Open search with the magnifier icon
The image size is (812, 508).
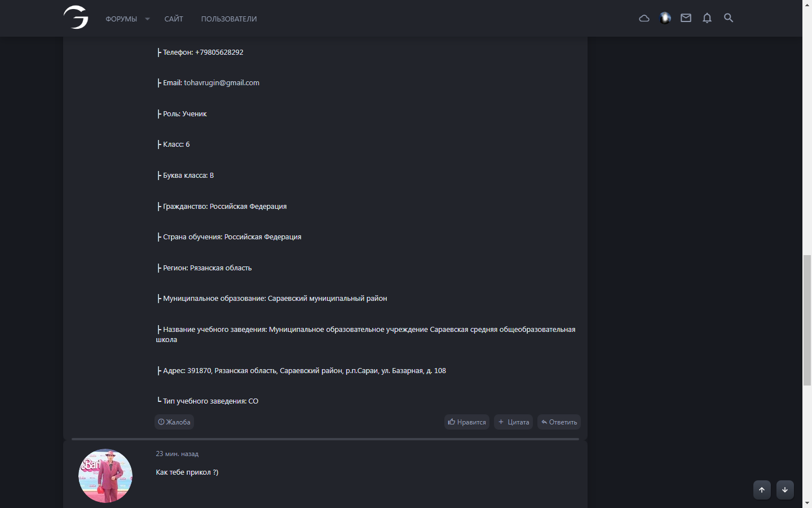(729, 18)
